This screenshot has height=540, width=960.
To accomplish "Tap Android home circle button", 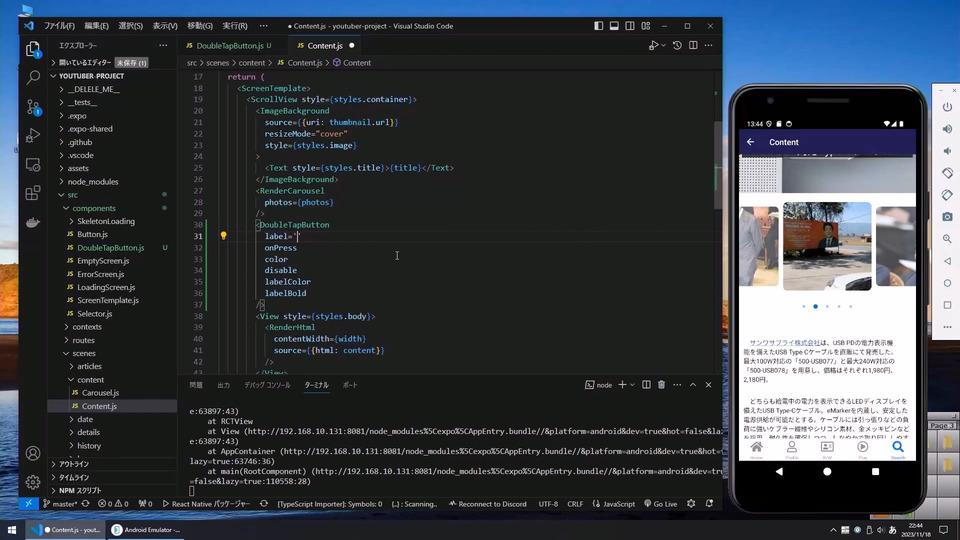I will (x=827, y=471).
